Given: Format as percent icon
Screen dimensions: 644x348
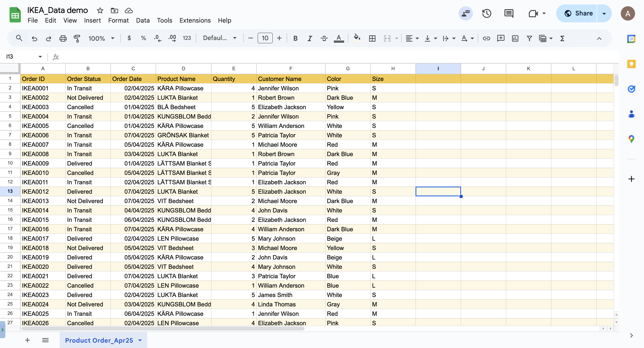Looking at the screenshot, I should (x=143, y=38).
